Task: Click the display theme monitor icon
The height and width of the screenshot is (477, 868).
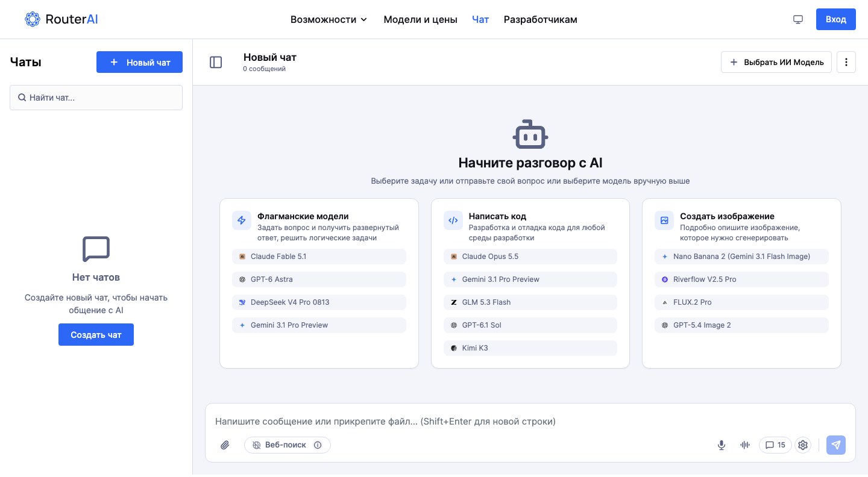Action: pos(798,19)
